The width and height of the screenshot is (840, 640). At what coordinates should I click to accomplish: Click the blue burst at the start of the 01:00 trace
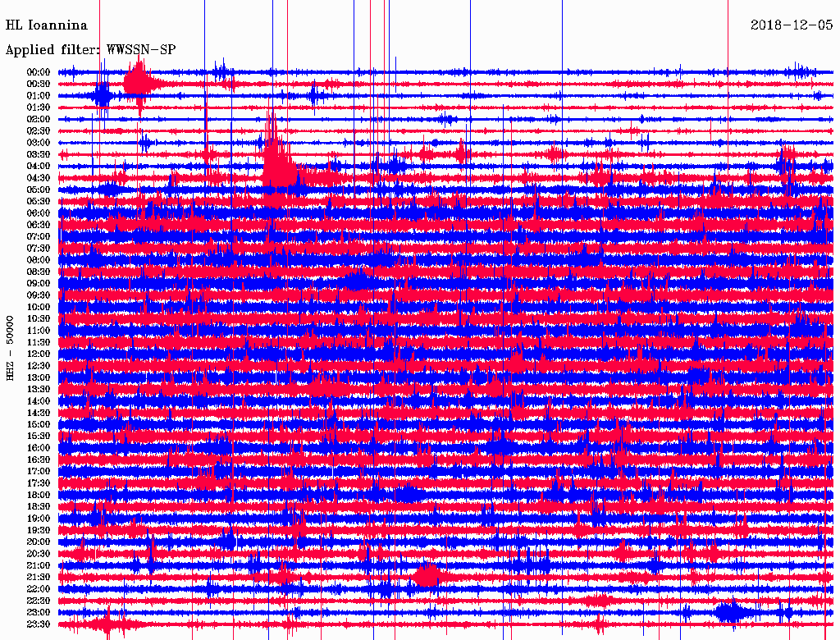(102, 97)
